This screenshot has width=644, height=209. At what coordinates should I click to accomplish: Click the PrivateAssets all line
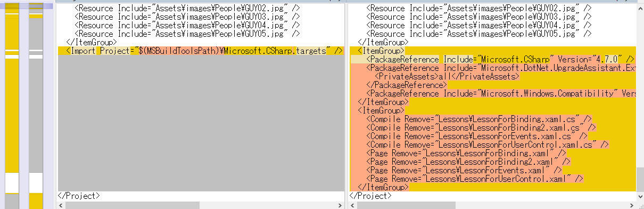(x=447, y=77)
